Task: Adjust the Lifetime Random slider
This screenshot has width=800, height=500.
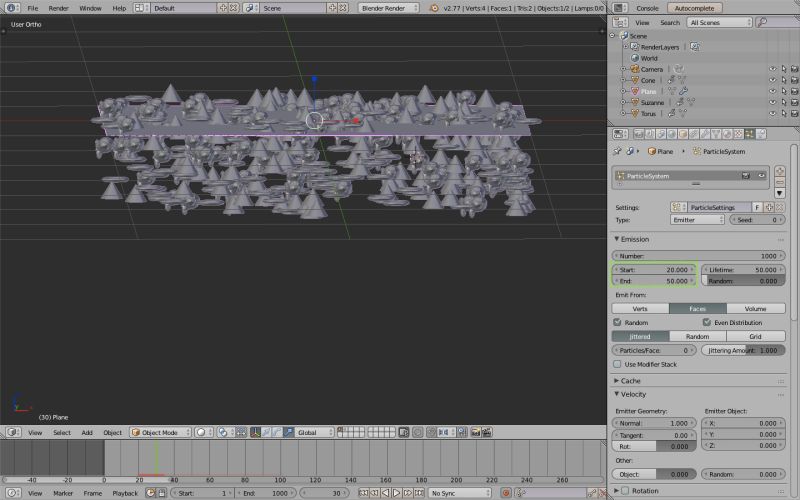Action: (743, 281)
